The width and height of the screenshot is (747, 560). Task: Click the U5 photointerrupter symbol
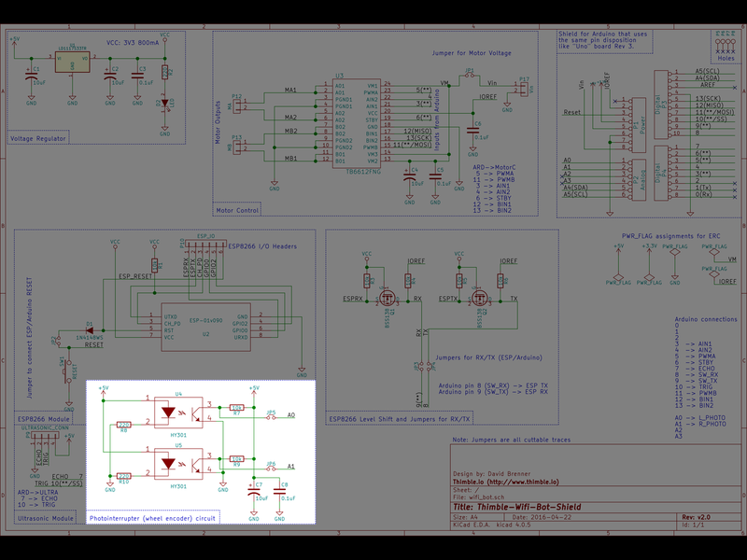point(178,464)
